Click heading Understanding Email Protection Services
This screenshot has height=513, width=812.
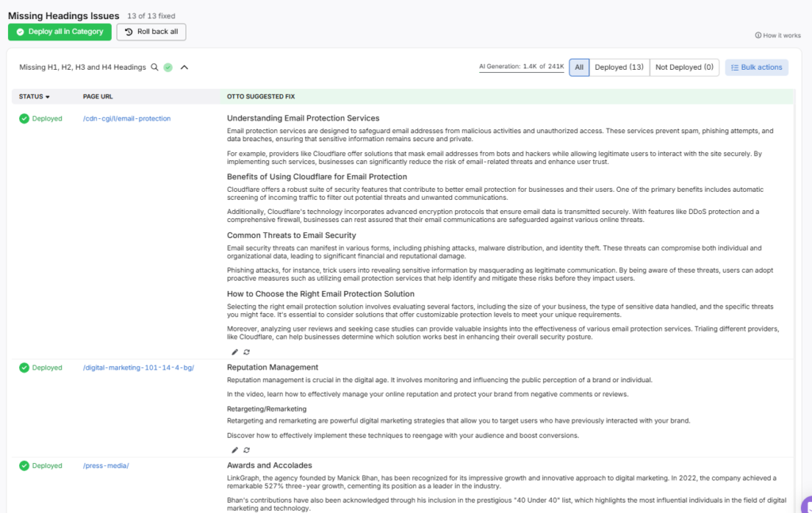coord(303,118)
